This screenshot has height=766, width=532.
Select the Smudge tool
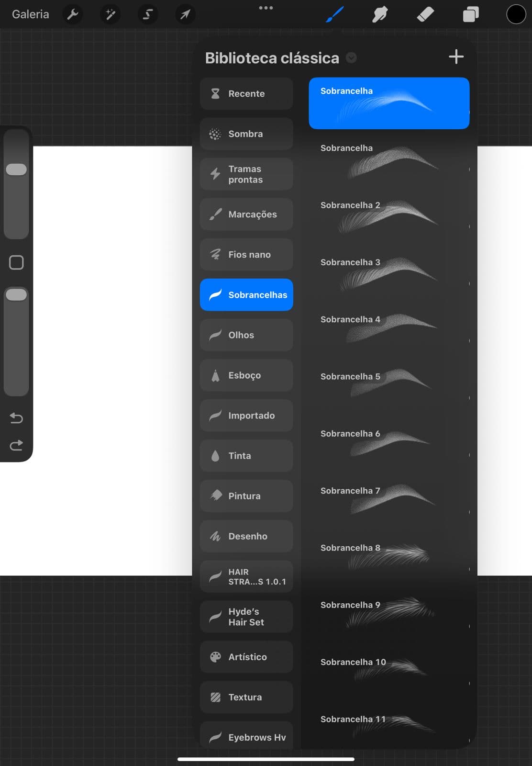(380, 14)
